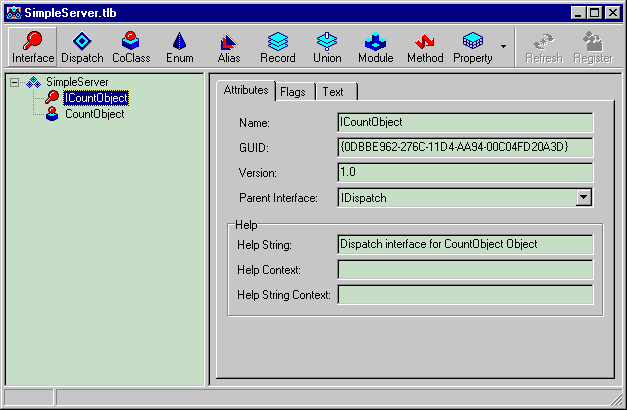Select the ICountObject tree item
Viewport: 627px width, 410px height.
96,98
